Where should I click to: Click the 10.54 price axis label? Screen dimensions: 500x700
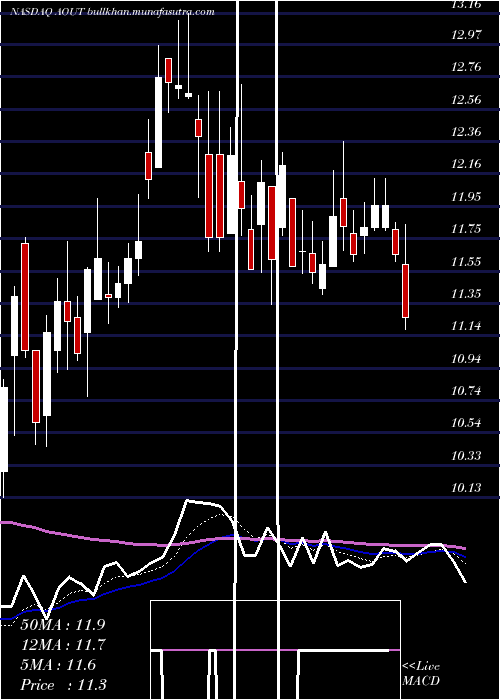466,423
